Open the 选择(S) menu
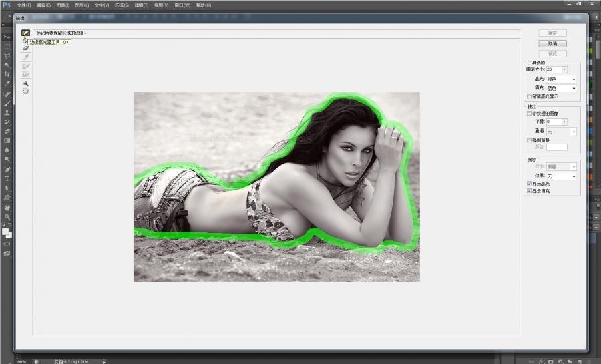601x364 pixels. 122,5
